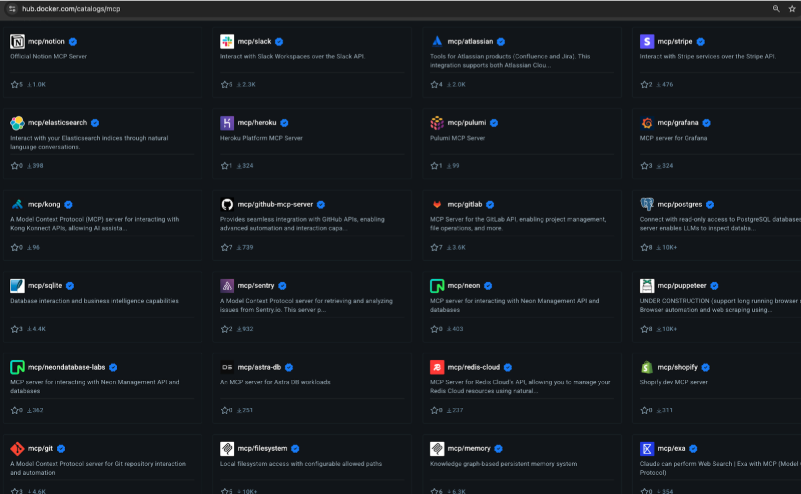Open the mcp/postgres server title
801x494 pixels.
(x=681, y=204)
